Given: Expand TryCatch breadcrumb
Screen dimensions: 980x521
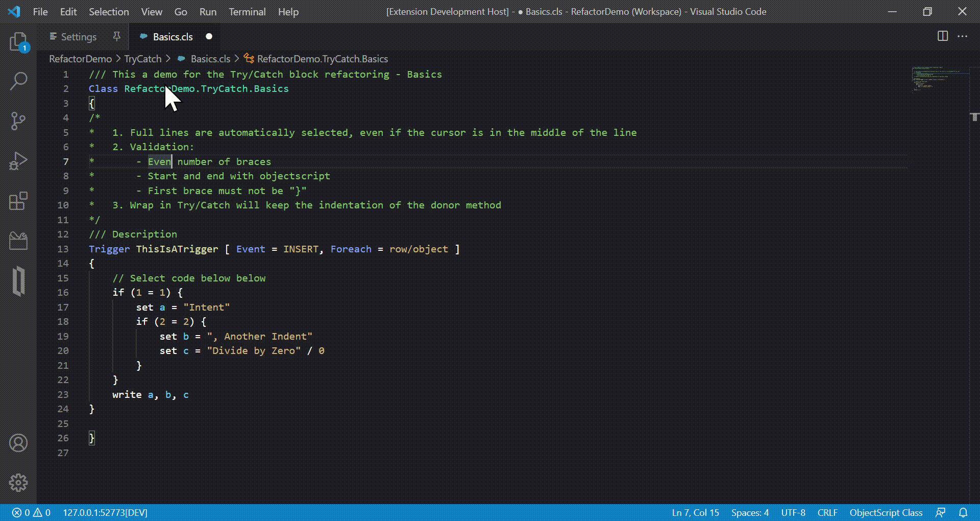Looking at the screenshot, I should point(142,59).
